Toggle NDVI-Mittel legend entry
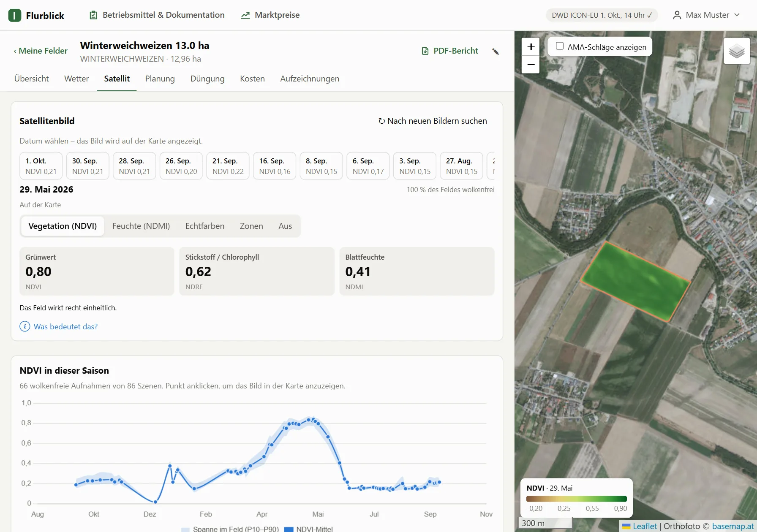The width and height of the screenshot is (757, 532). [309, 529]
